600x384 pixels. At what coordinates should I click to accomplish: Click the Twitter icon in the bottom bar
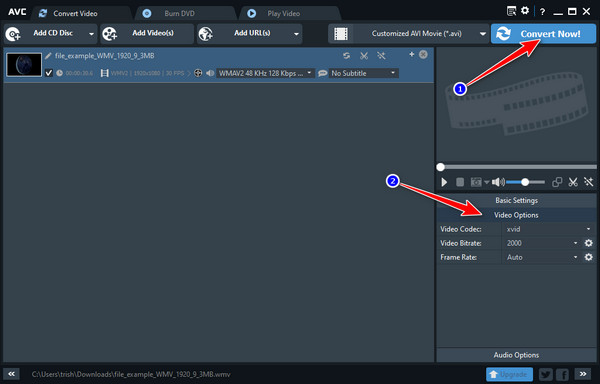coord(546,374)
